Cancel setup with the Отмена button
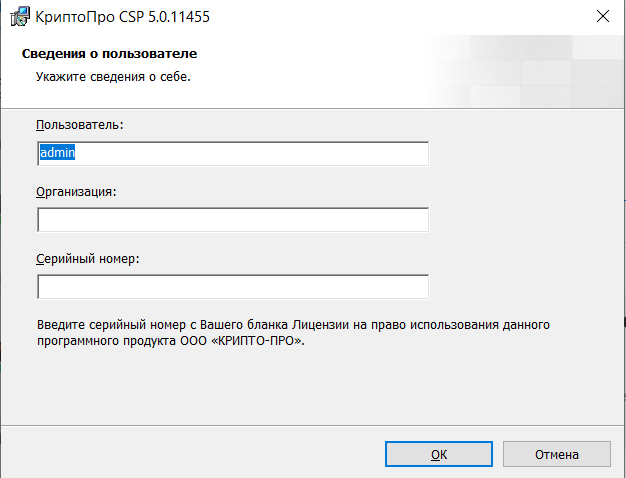The height and width of the screenshot is (478, 626). (556, 454)
